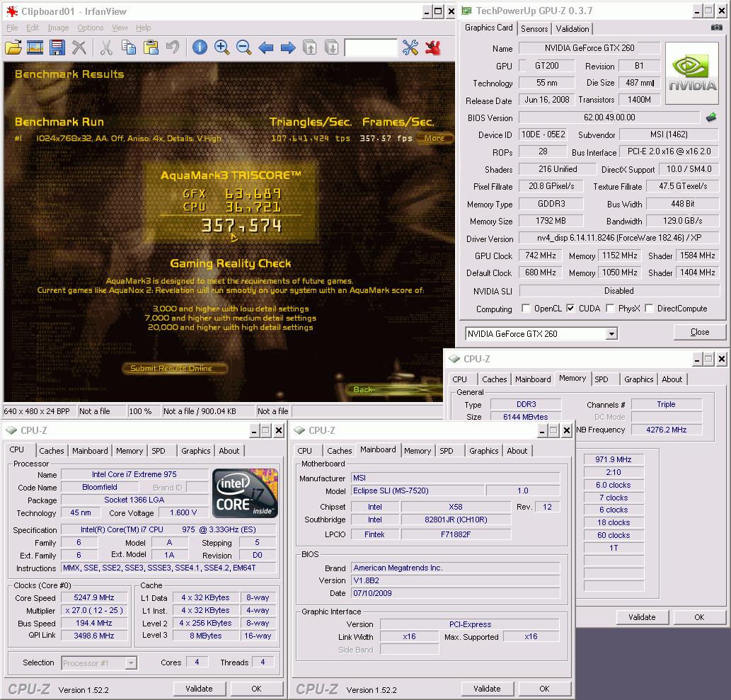Click OK in CPU-Z Memory window

click(699, 617)
